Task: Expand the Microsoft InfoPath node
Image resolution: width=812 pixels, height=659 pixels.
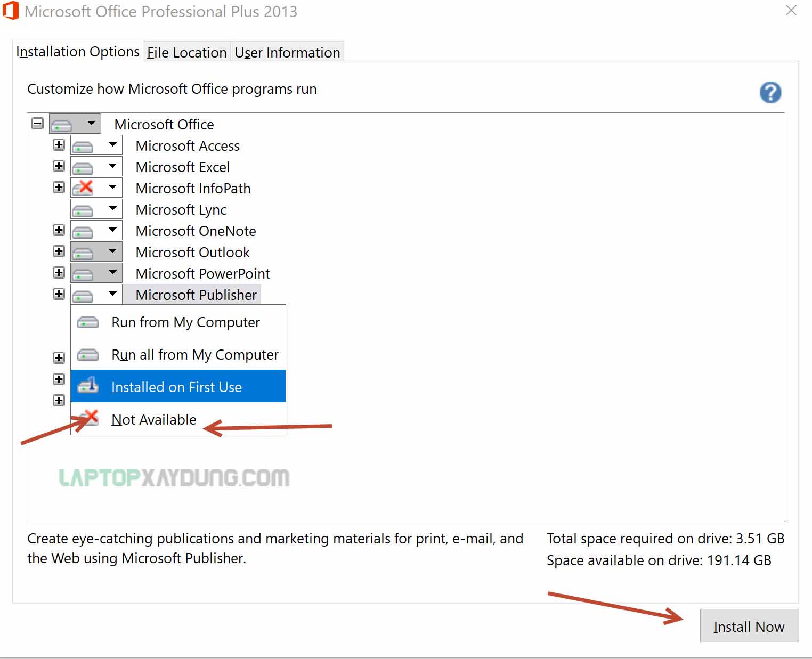Action: pos(59,188)
